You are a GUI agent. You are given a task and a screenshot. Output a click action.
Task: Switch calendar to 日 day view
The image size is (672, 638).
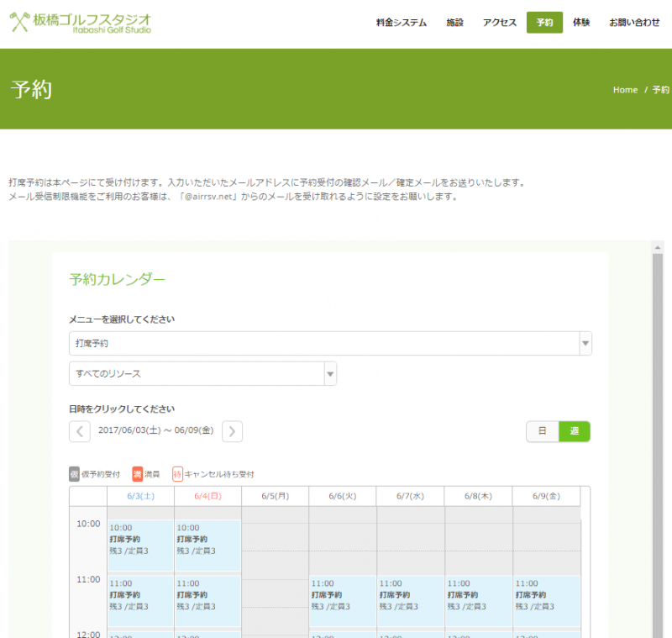542,431
